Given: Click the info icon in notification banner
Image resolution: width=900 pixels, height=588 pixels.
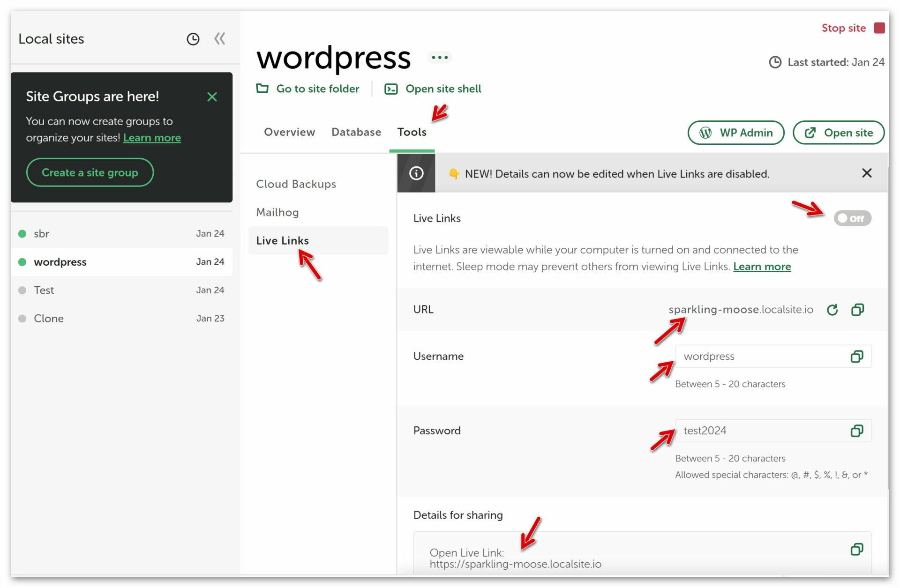Looking at the screenshot, I should click(x=416, y=173).
